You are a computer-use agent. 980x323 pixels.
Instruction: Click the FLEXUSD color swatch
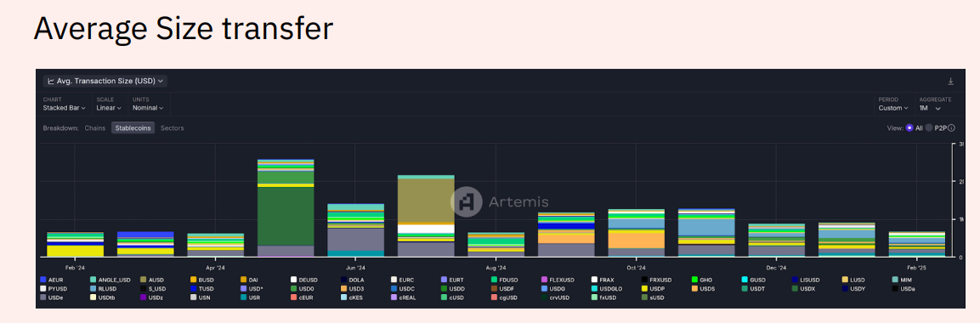click(x=544, y=280)
